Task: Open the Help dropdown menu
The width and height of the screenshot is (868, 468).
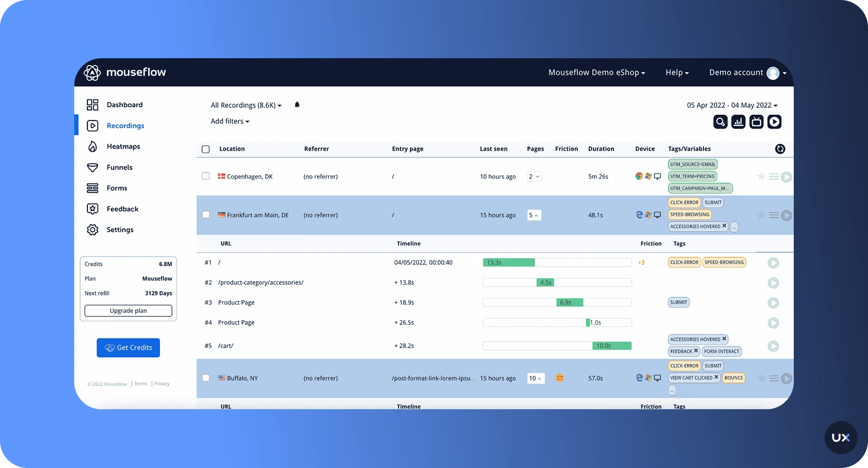Action: 677,72
